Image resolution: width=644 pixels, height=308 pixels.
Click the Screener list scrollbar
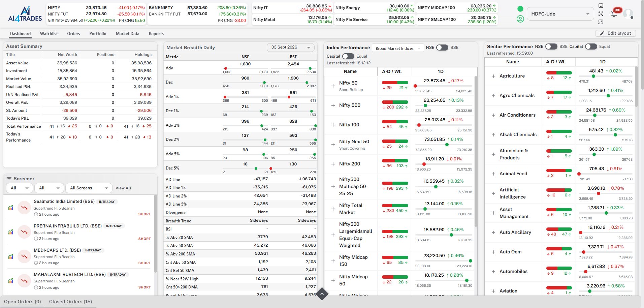[155, 234]
